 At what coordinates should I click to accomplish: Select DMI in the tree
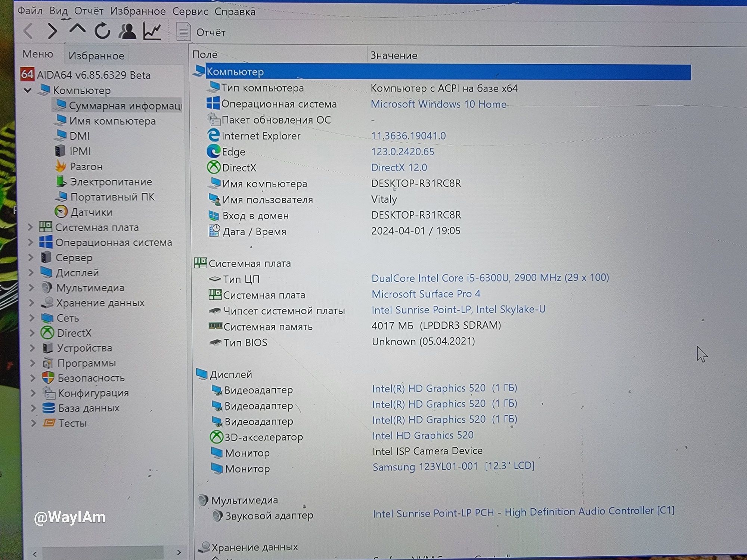coord(72,136)
